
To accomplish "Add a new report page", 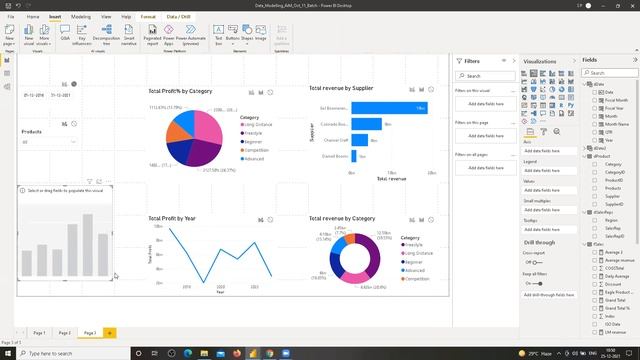I will point(109,333).
